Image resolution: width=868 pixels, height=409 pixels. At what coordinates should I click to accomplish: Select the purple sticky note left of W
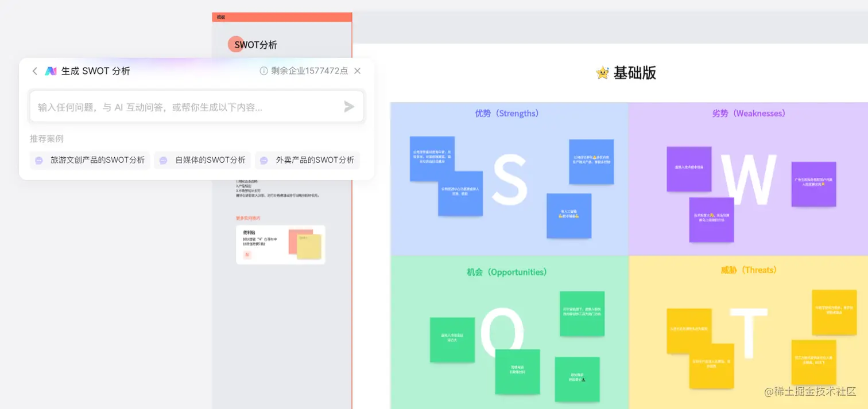pos(689,169)
